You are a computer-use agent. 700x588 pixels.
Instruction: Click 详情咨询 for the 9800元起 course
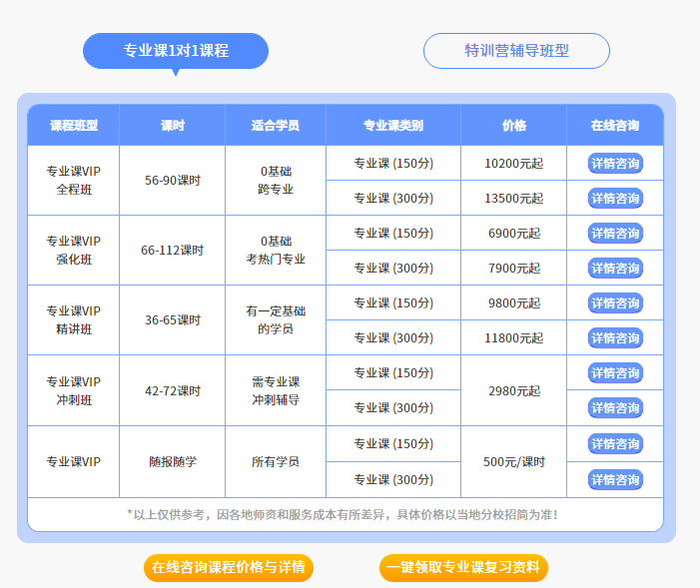pyautogui.click(x=615, y=302)
